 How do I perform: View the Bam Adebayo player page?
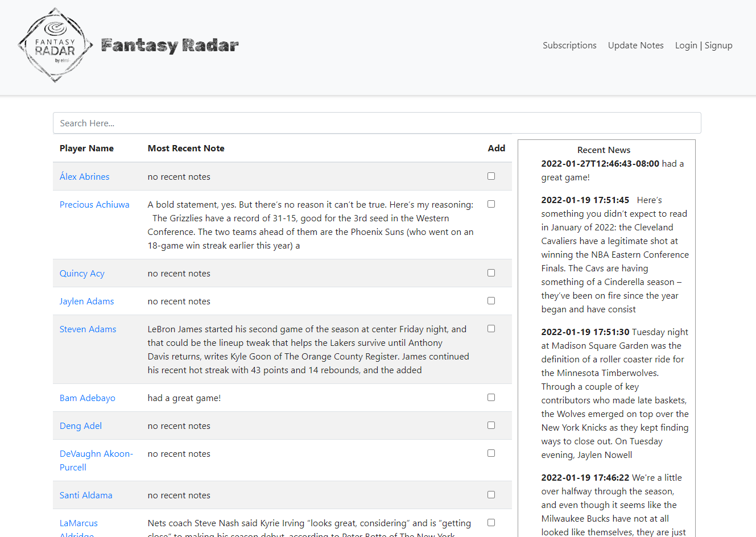tap(87, 398)
